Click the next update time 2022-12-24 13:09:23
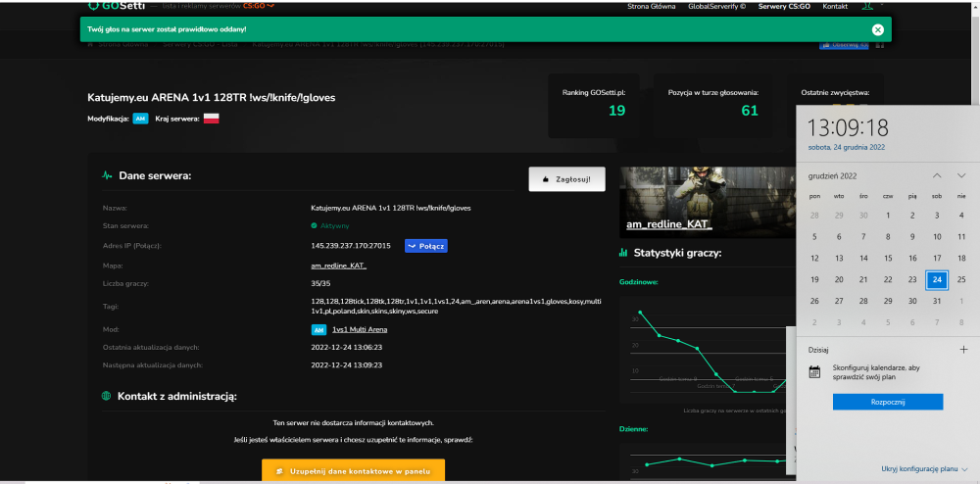The height and width of the screenshot is (484, 980). point(346,364)
